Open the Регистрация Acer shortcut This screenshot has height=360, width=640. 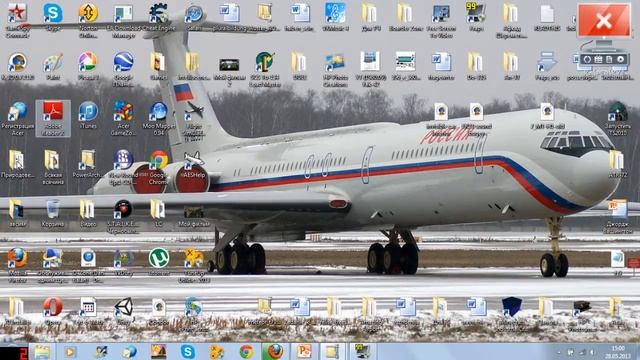[x=18, y=118]
